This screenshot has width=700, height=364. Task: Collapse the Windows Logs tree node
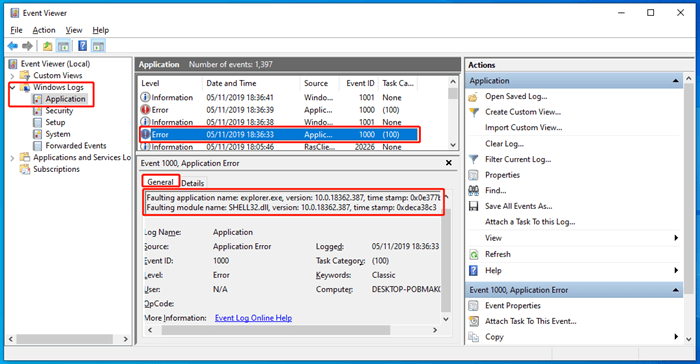[x=12, y=88]
